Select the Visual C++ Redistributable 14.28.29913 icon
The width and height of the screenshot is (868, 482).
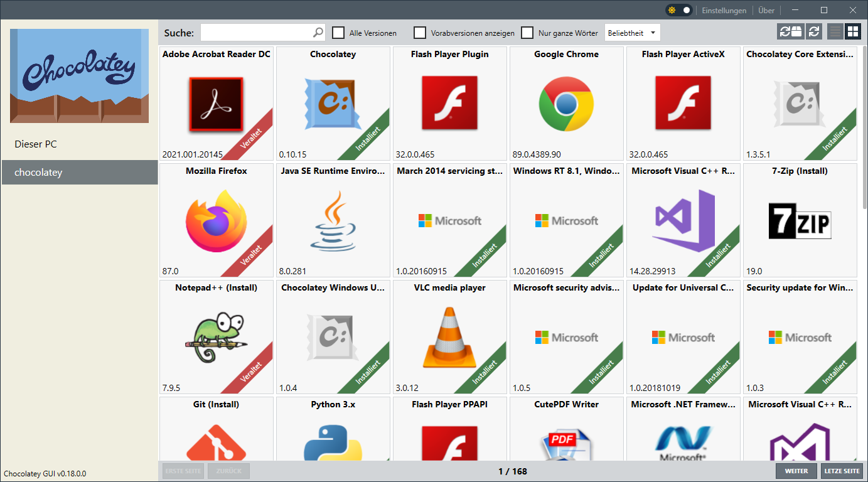[x=683, y=220]
